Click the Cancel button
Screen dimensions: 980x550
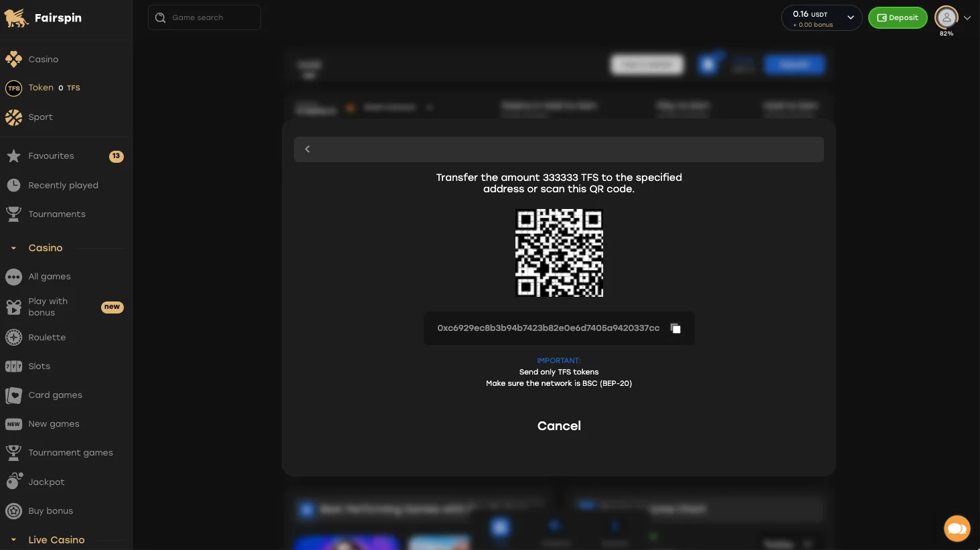(559, 426)
